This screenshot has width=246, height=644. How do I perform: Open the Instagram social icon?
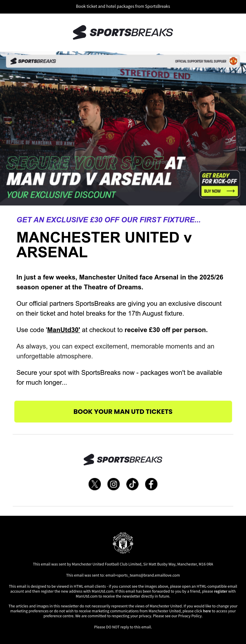pos(114,484)
